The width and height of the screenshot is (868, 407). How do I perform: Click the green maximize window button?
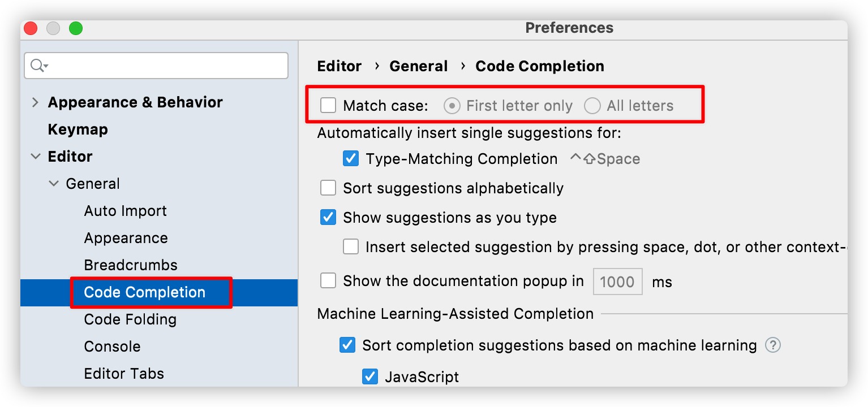pyautogui.click(x=76, y=28)
